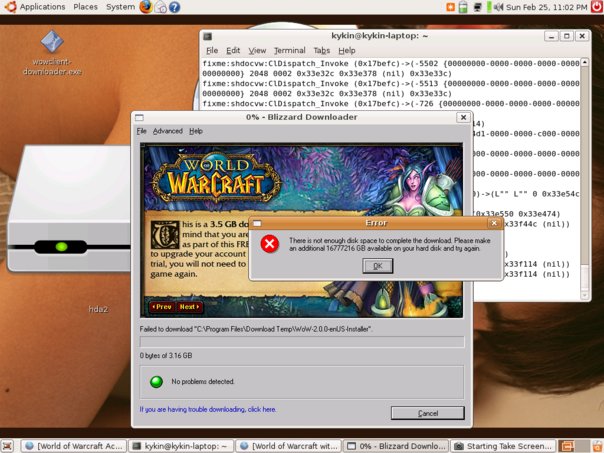Click the Next button on the banner
Viewport: 604px width, 453px height.
[189, 307]
